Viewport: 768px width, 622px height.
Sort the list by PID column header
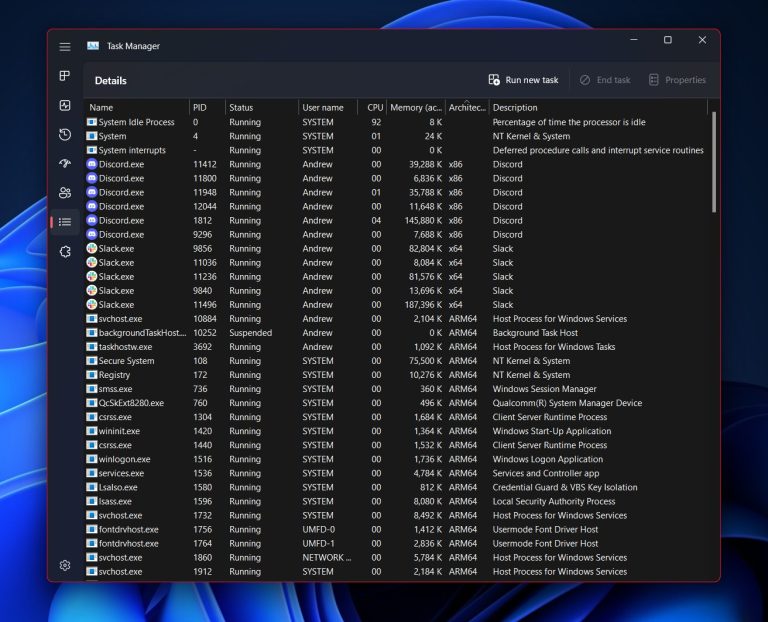tap(200, 107)
